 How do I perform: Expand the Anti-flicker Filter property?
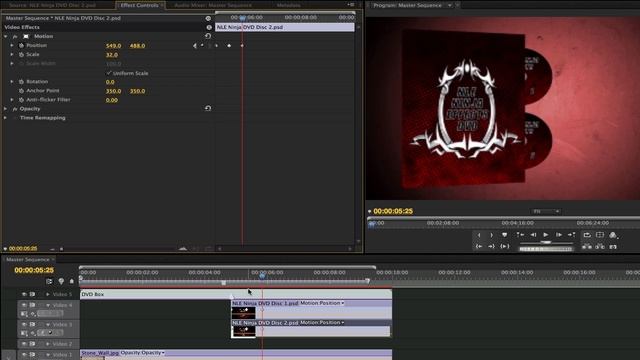click(12, 100)
